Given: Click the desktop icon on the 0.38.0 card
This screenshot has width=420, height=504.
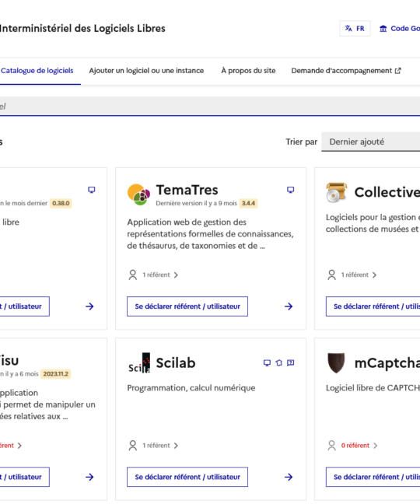Looking at the screenshot, I should click(x=92, y=190).
